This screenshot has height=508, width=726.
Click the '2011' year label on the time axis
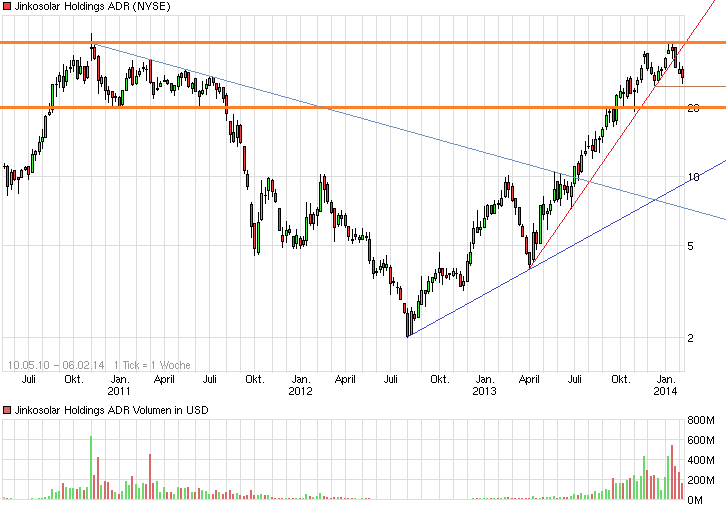click(x=119, y=391)
